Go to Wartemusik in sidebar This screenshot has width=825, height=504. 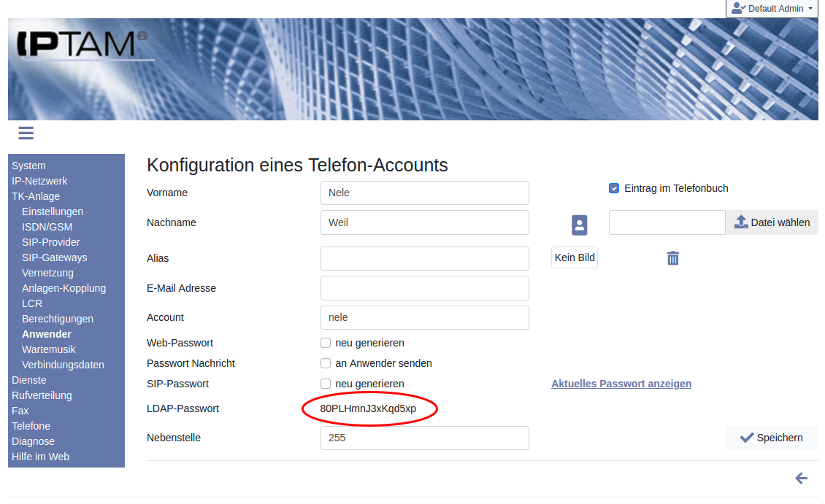tap(49, 349)
